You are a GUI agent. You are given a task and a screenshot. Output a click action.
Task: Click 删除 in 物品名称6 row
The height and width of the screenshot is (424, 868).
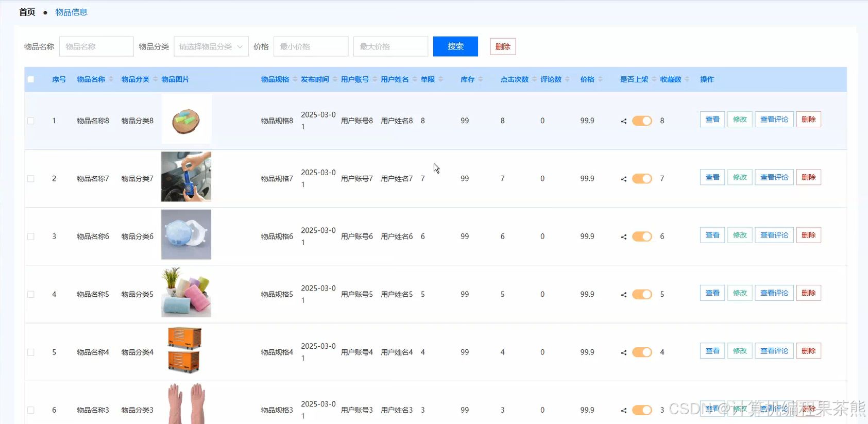click(808, 235)
